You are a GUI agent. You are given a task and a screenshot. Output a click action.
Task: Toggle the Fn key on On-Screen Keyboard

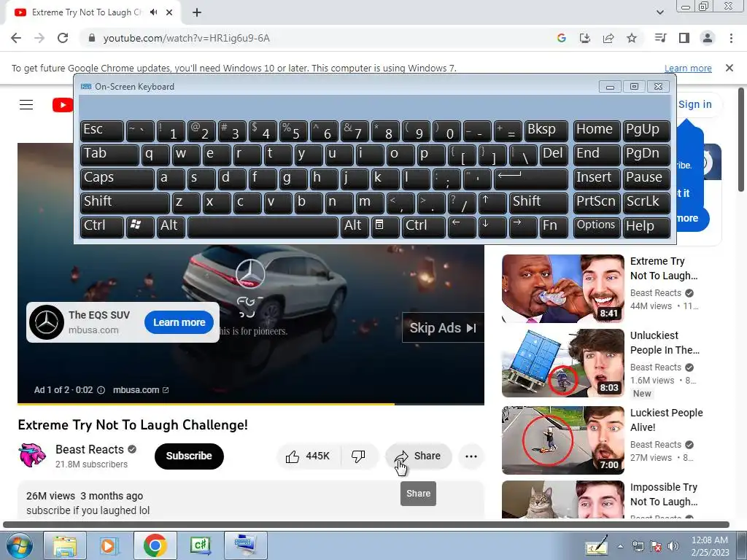click(x=554, y=227)
